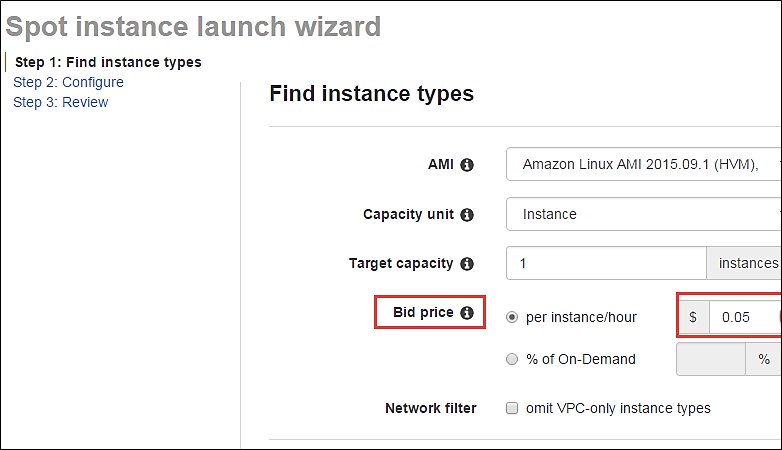Go to Step 2: Configure
782x450 pixels.
point(68,82)
